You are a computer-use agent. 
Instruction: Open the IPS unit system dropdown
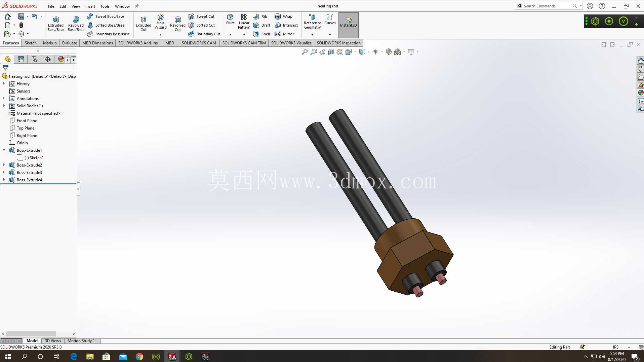coord(629,347)
